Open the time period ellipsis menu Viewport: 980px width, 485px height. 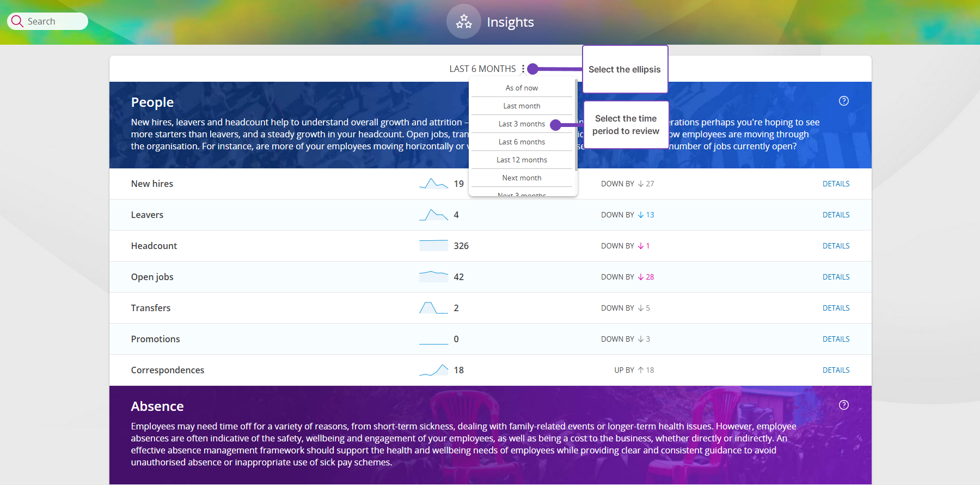(523, 69)
